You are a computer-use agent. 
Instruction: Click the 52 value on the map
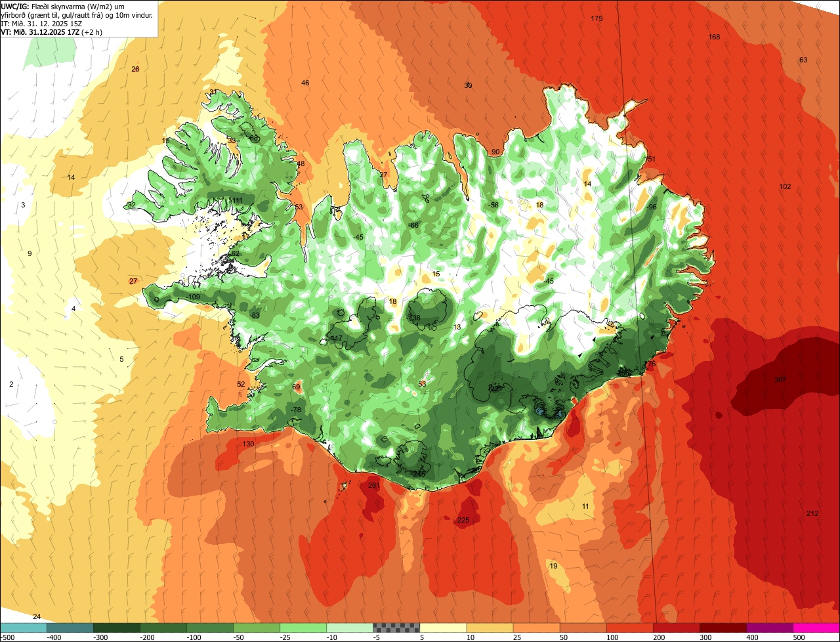click(241, 384)
